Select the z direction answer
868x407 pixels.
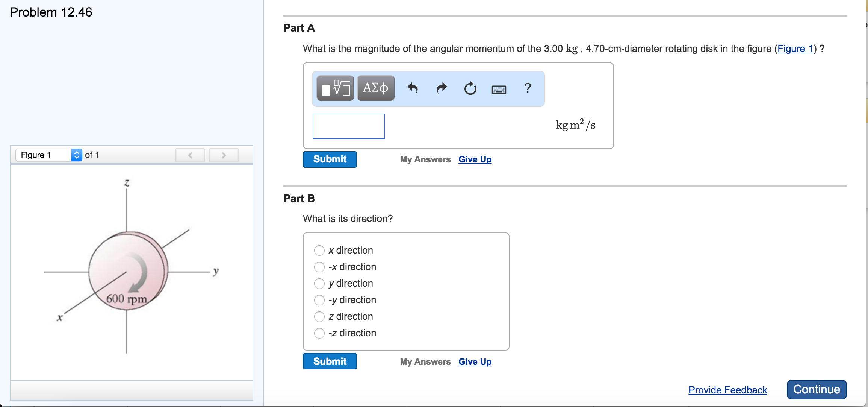(x=319, y=316)
